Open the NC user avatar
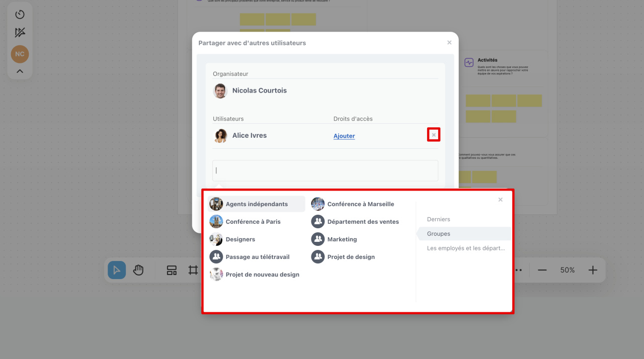Screen dimensions: 644x359 (x=20, y=54)
